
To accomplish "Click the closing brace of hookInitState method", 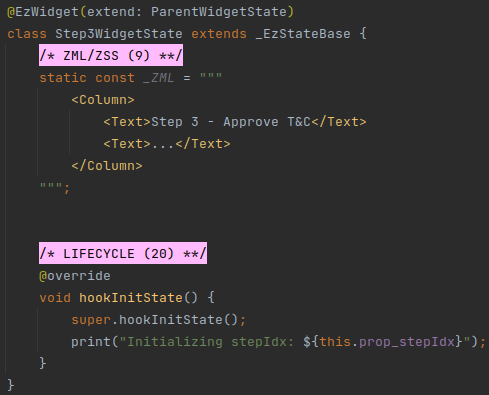I will pos(43,363).
